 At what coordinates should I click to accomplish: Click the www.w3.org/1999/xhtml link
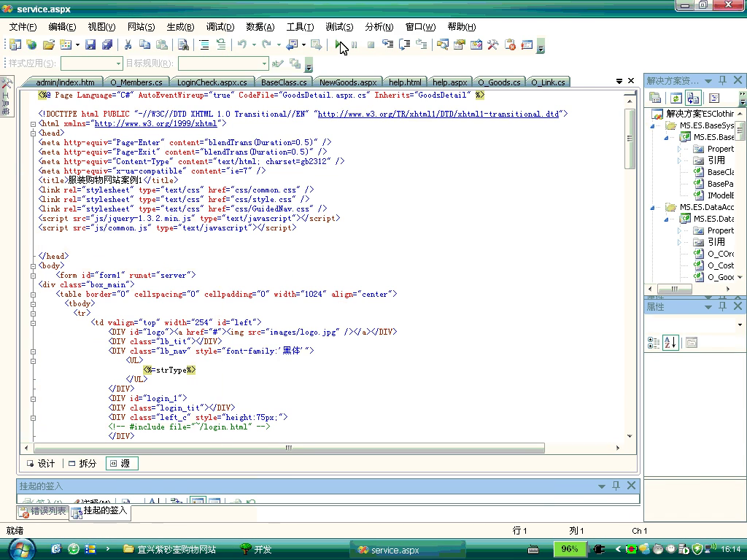pos(156,124)
